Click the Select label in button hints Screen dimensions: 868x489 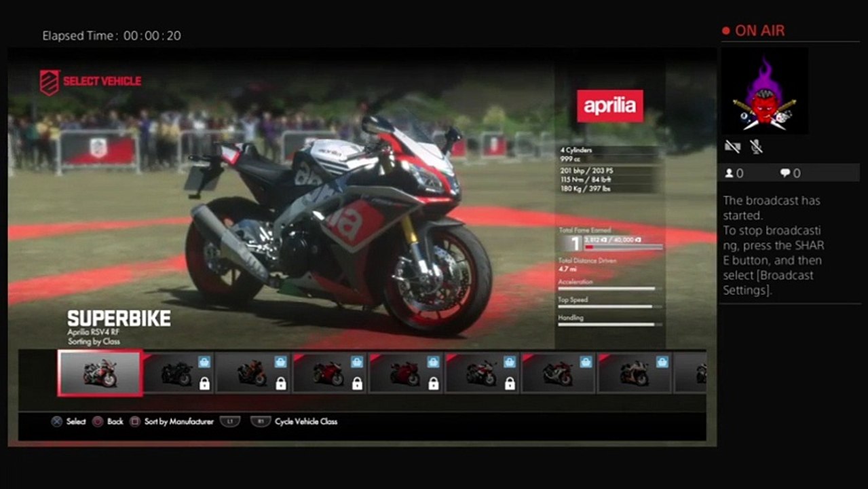coord(76,422)
